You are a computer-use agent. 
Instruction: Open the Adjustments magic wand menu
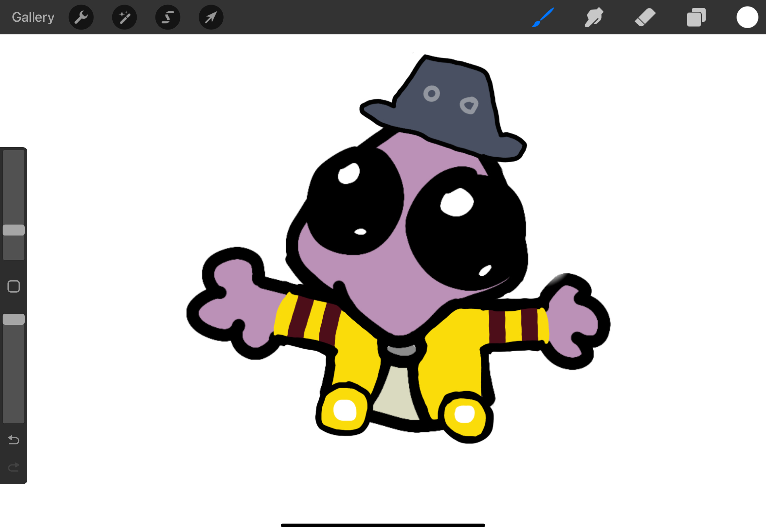[124, 17]
